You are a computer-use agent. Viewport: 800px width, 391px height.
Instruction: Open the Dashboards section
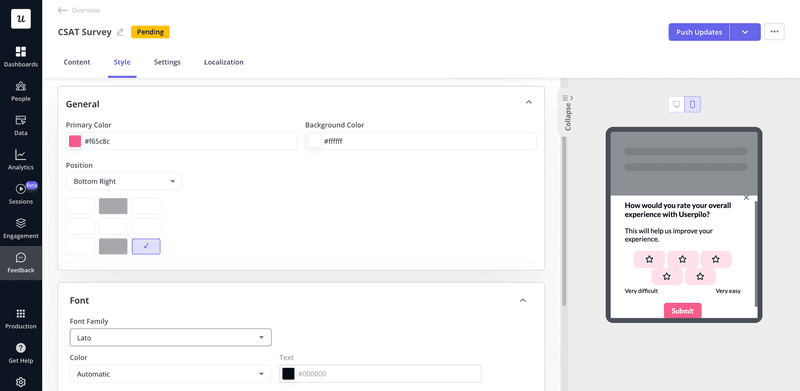21,57
